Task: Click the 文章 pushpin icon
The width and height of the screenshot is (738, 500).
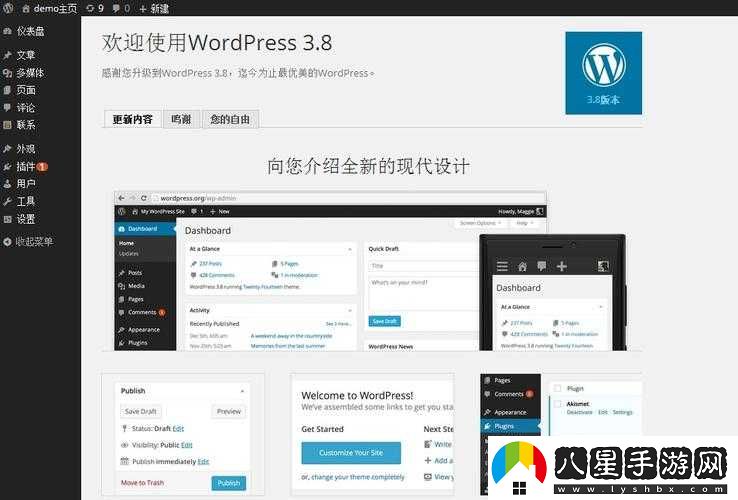Action: pyautogui.click(x=8, y=55)
